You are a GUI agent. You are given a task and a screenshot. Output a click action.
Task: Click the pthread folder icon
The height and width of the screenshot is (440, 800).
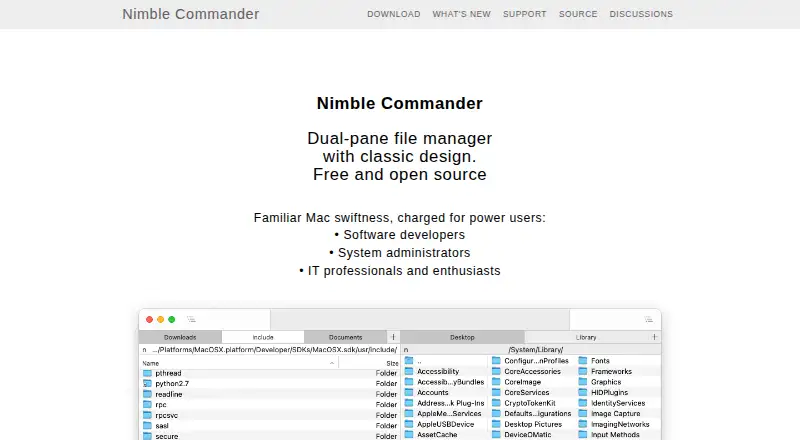[147, 373]
